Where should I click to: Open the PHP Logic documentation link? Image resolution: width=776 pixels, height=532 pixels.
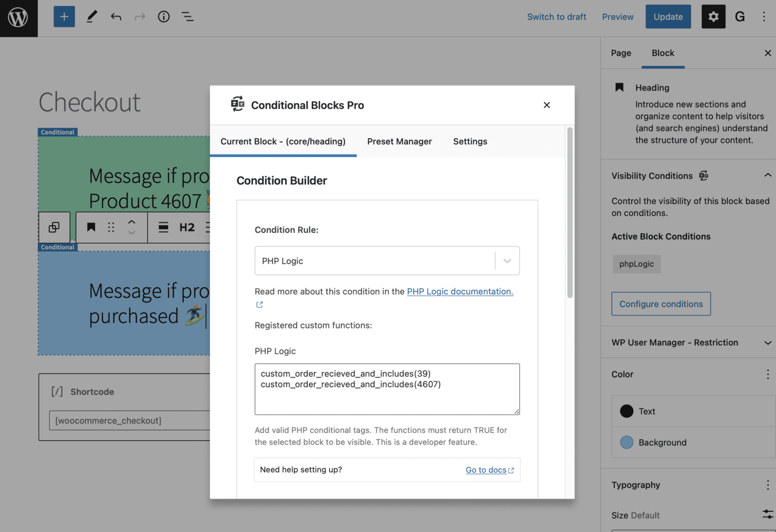460,291
